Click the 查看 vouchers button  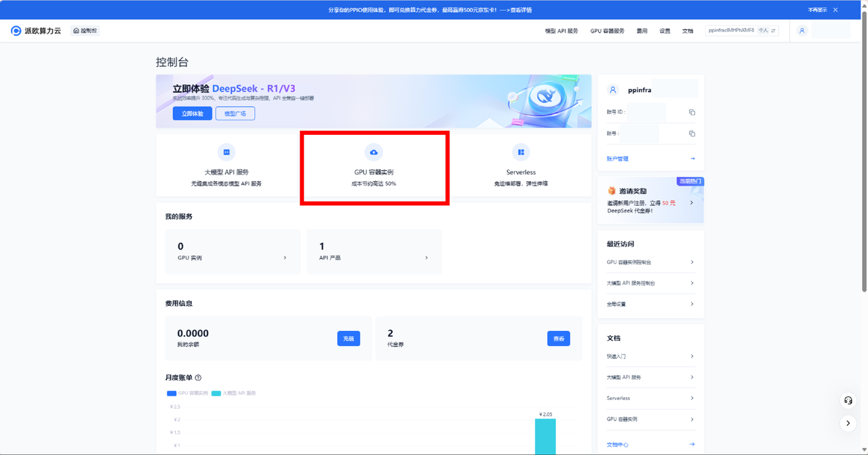559,338
